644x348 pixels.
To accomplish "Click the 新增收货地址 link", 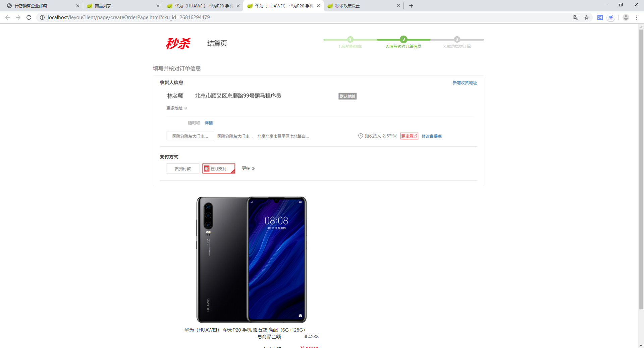I will (x=465, y=83).
